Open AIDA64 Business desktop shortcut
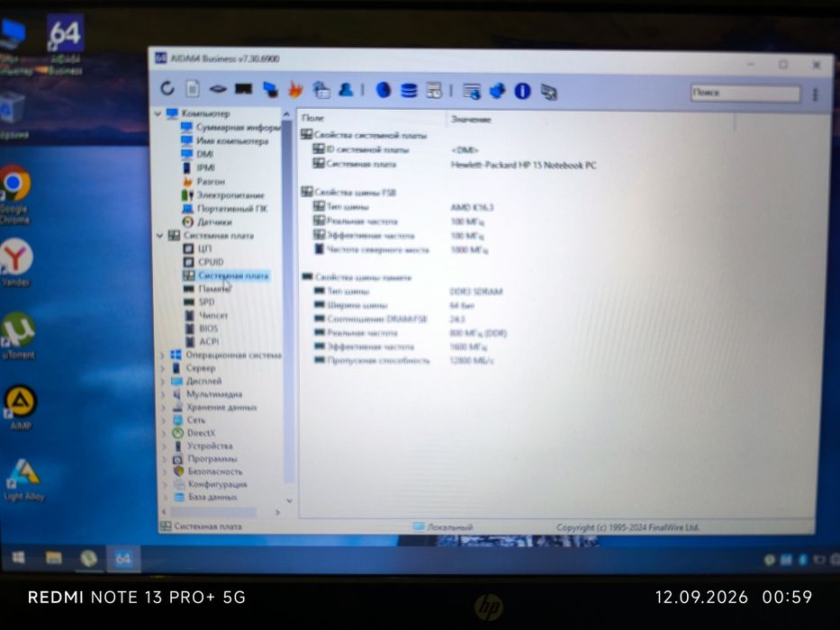This screenshot has width=840, height=630. pos(65,45)
